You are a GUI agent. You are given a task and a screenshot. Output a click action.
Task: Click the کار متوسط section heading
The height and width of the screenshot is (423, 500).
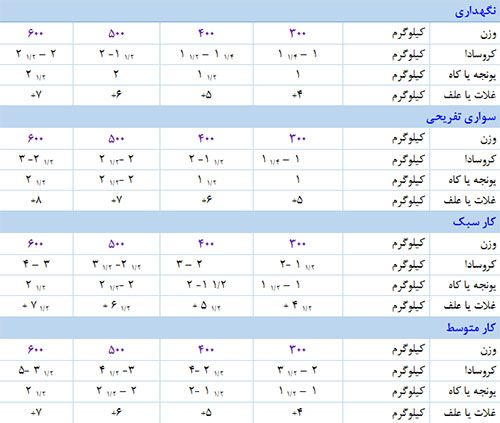[471, 328]
